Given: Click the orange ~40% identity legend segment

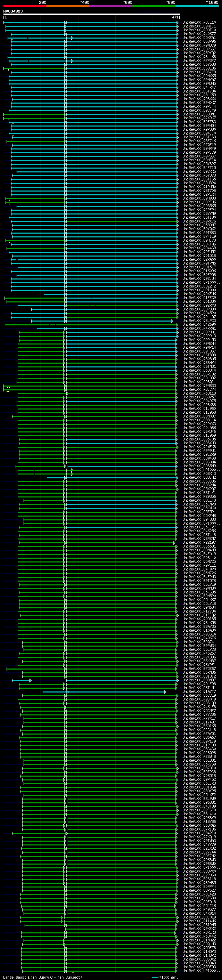Looking at the screenshot, I should tap(68, 6).
